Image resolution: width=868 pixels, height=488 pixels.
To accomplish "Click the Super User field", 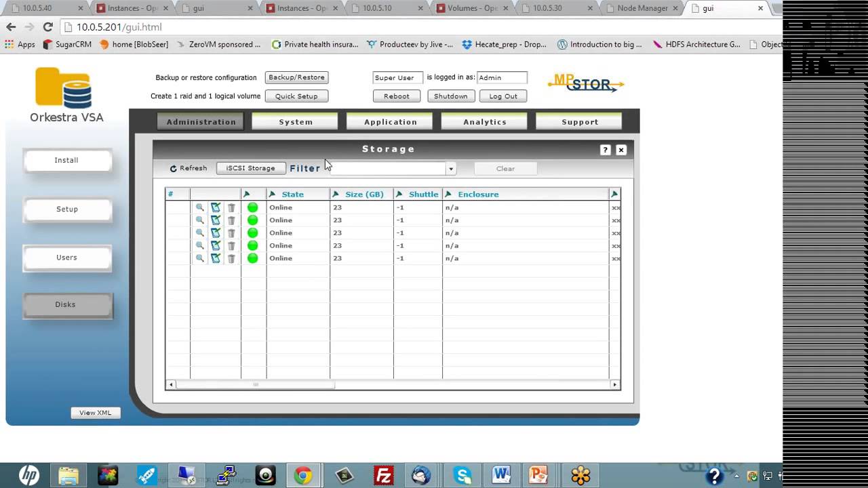I will [x=397, y=78].
